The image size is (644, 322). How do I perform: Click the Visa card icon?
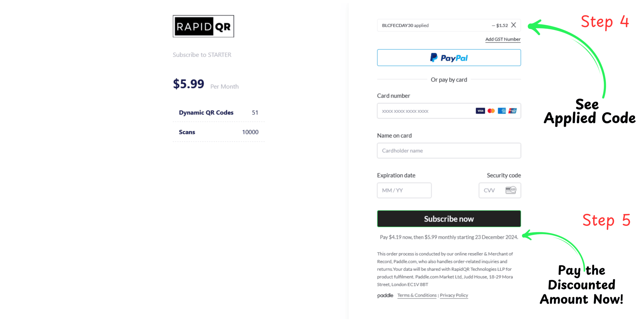480,111
